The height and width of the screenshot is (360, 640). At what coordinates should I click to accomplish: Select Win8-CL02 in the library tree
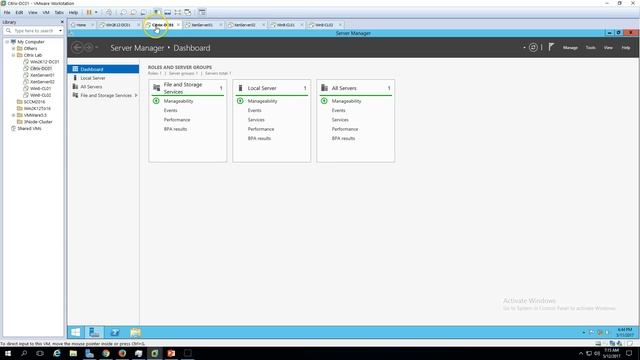coord(40,95)
